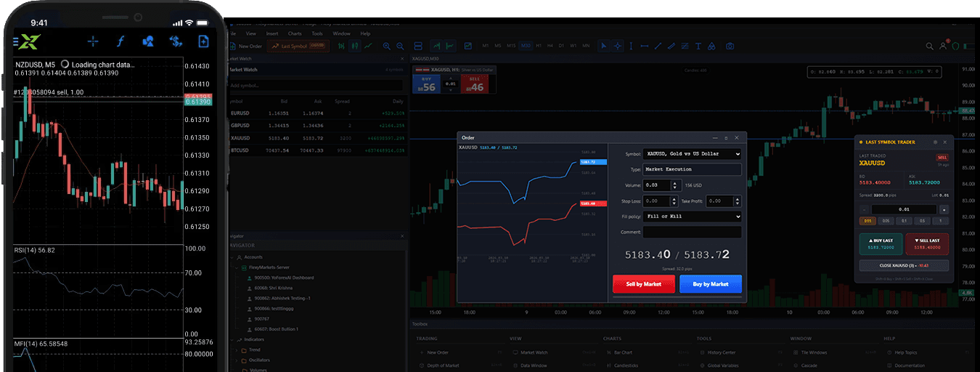
Task: Collapse the FlexyMarkets-Server tree node
Action: [238, 267]
